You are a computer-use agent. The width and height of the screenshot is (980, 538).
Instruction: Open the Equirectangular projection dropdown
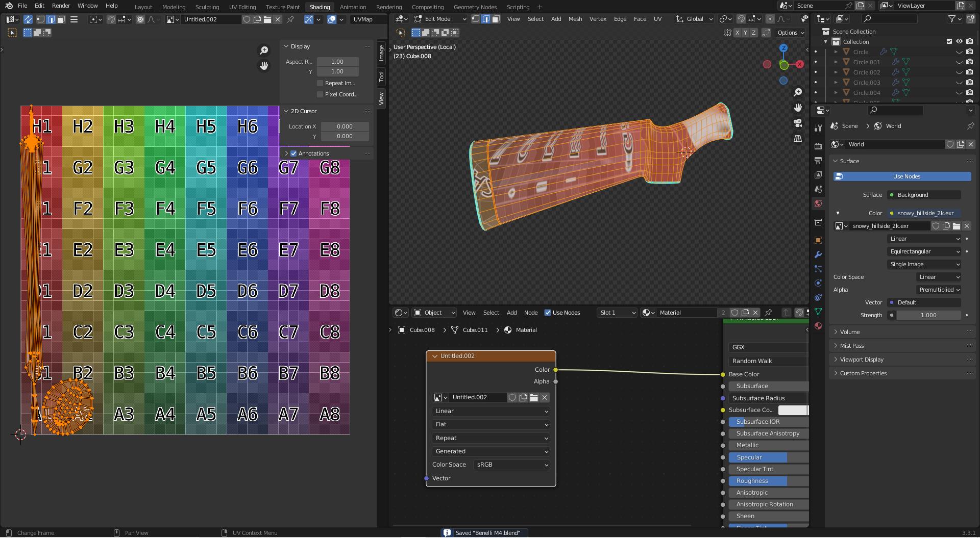(x=924, y=251)
